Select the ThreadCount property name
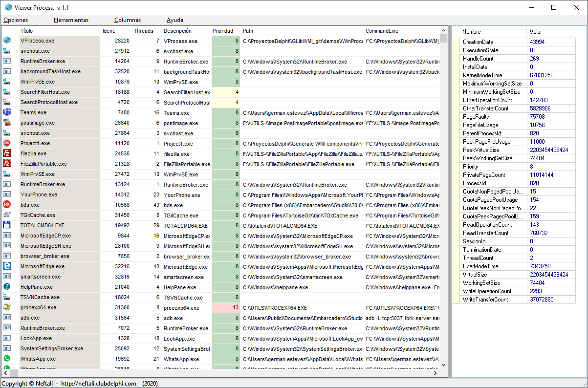Viewport: 588px width, 388px height. coord(478,258)
